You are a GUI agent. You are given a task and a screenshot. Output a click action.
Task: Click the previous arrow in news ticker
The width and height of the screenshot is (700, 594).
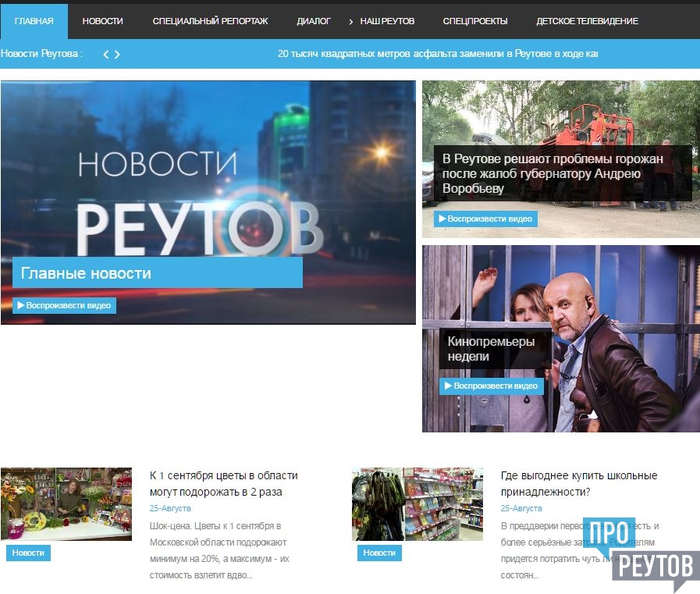(x=106, y=55)
